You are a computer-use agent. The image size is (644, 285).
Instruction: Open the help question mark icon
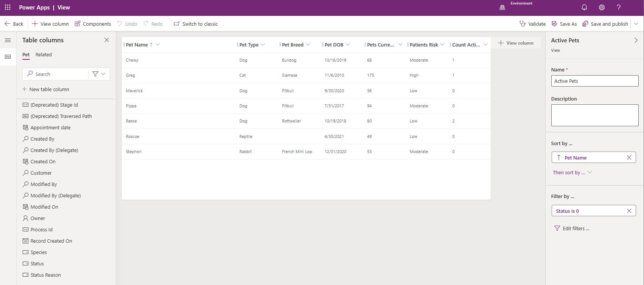pos(619,7)
